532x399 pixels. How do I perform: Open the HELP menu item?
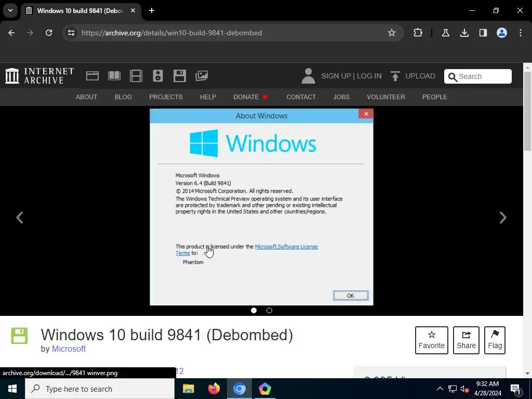tap(208, 97)
